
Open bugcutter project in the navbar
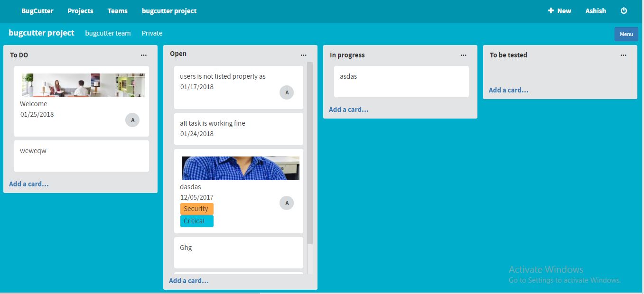tap(169, 10)
